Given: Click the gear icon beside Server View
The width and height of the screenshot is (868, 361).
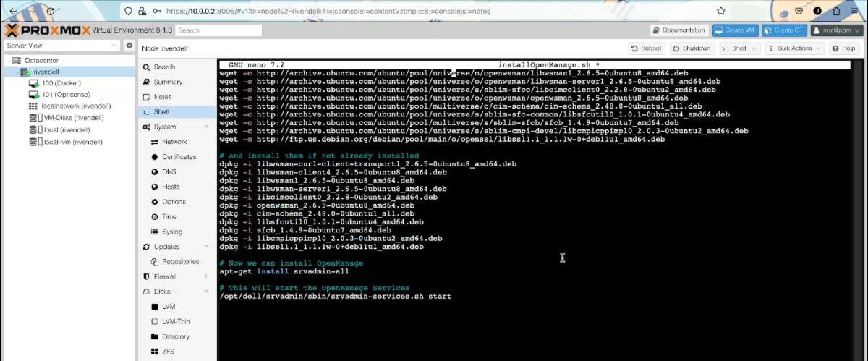Looking at the screenshot, I should (x=129, y=46).
